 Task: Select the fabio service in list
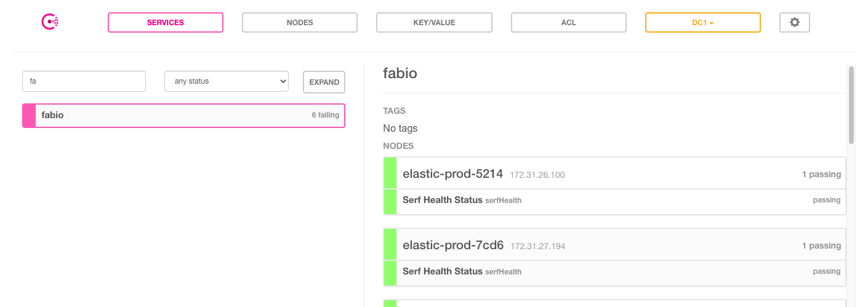point(183,115)
